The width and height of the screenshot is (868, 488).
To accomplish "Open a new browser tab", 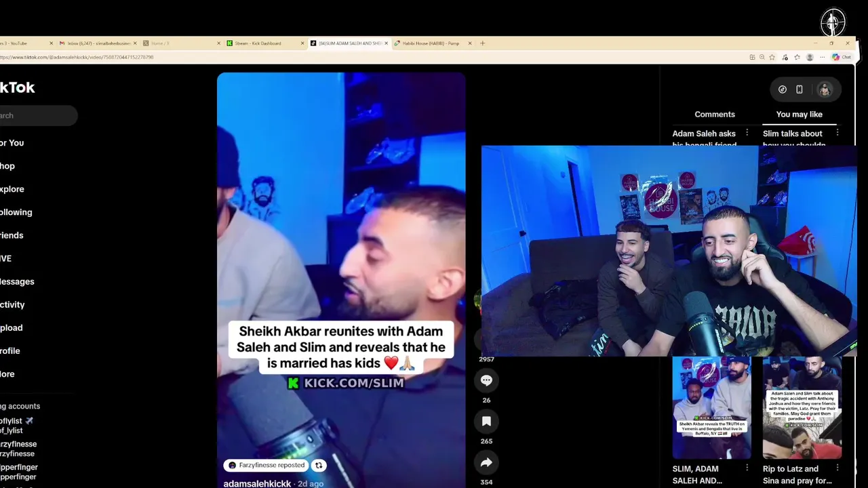I will [482, 43].
